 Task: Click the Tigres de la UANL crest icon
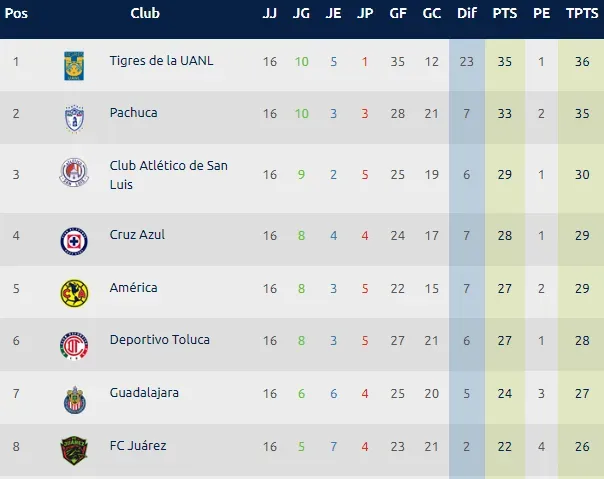[74, 64]
